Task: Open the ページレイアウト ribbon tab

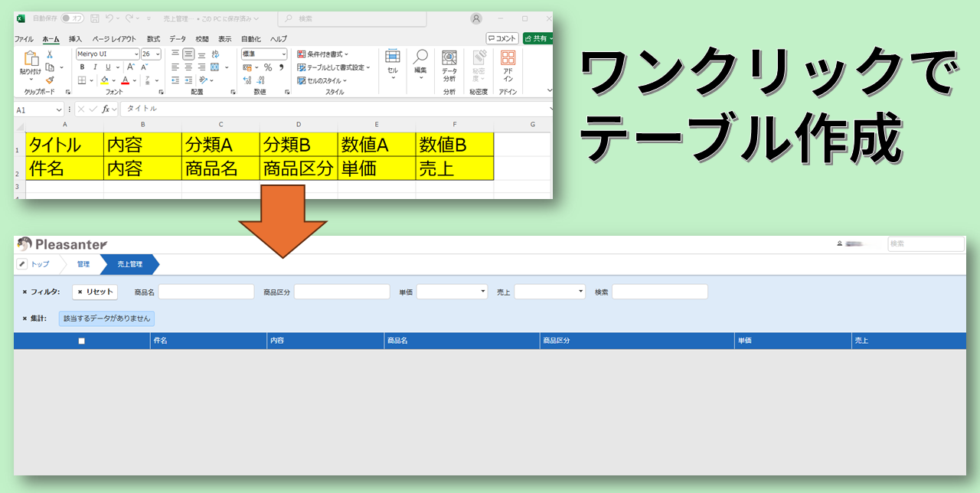Action: (114, 39)
